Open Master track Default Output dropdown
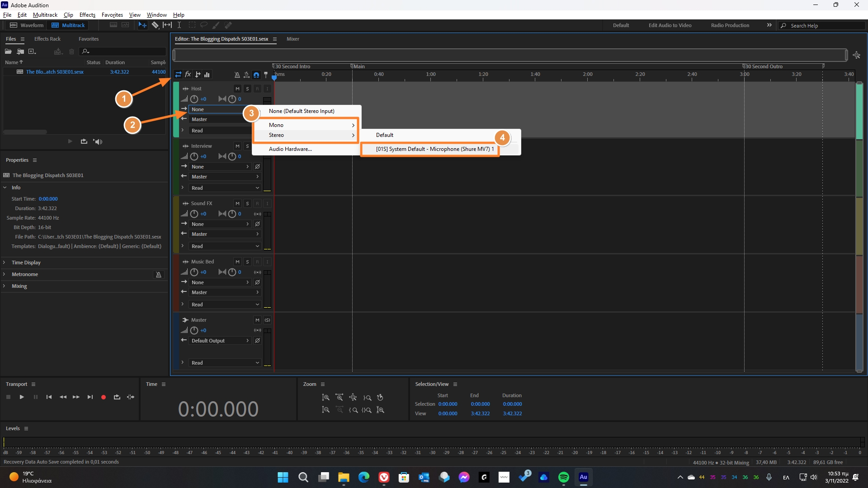868x488 pixels. point(220,341)
